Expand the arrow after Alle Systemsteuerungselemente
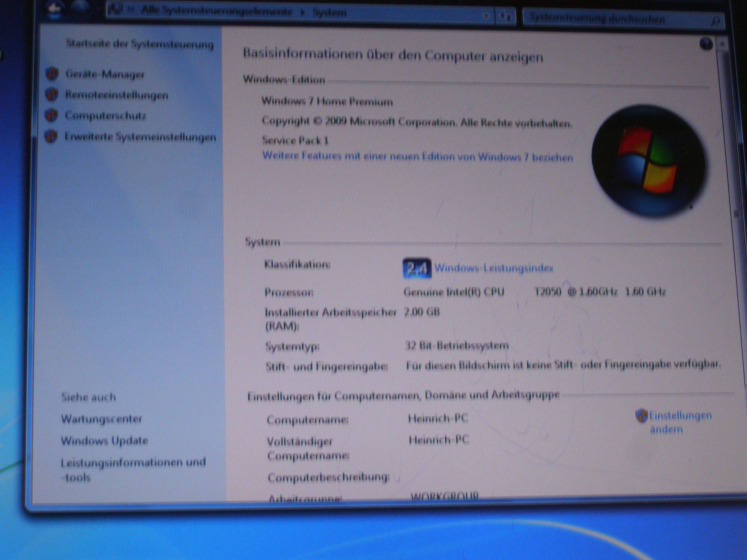Image resolution: width=747 pixels, height=560 pixels. click(x=303, y=12)
